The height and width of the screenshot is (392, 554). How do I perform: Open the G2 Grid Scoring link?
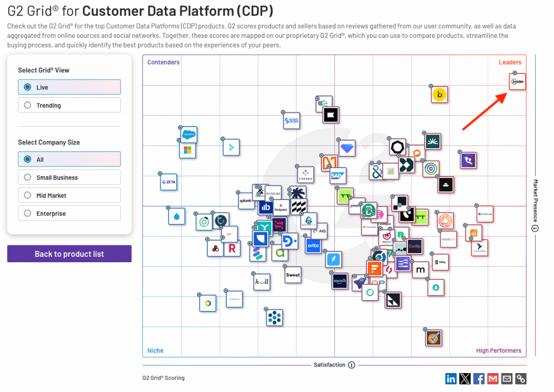click(x=163, y=378)
